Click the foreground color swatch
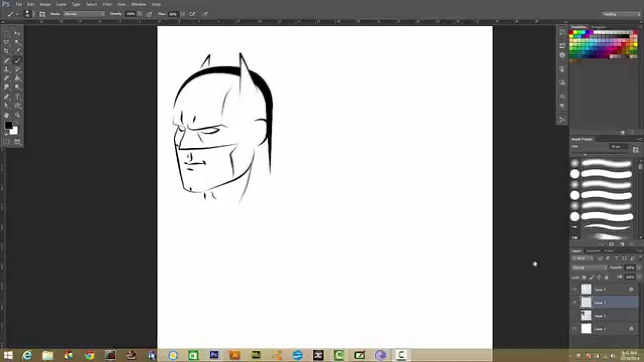The height and width of the screenshot is (362, 644). [9, 126]
